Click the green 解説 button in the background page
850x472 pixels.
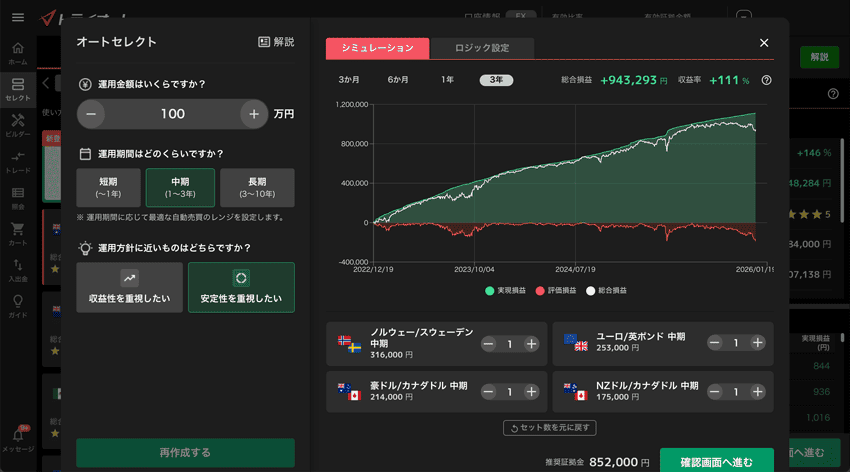pos(819,57)
